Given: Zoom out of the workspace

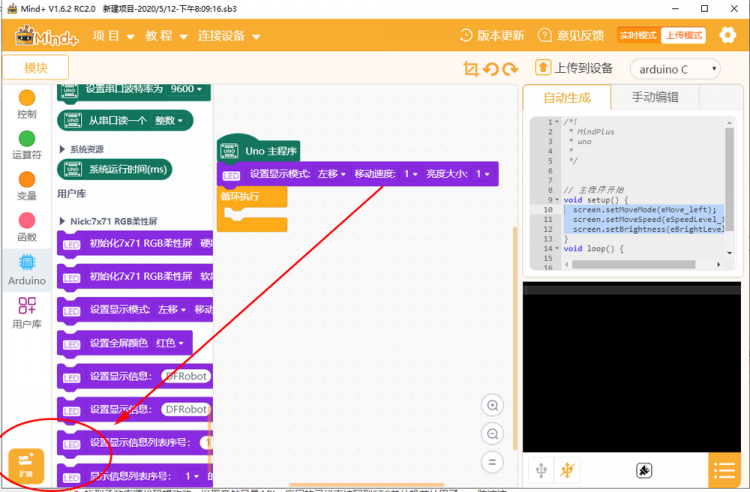Looking at the screenshot, I should (x=492, y=434).
